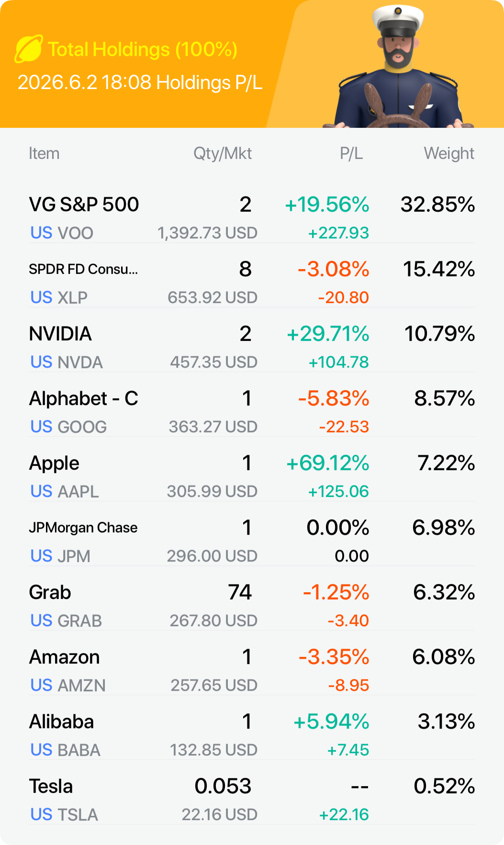
Task: Open the JPMorgan Chase holding
Action: point(252,541)
